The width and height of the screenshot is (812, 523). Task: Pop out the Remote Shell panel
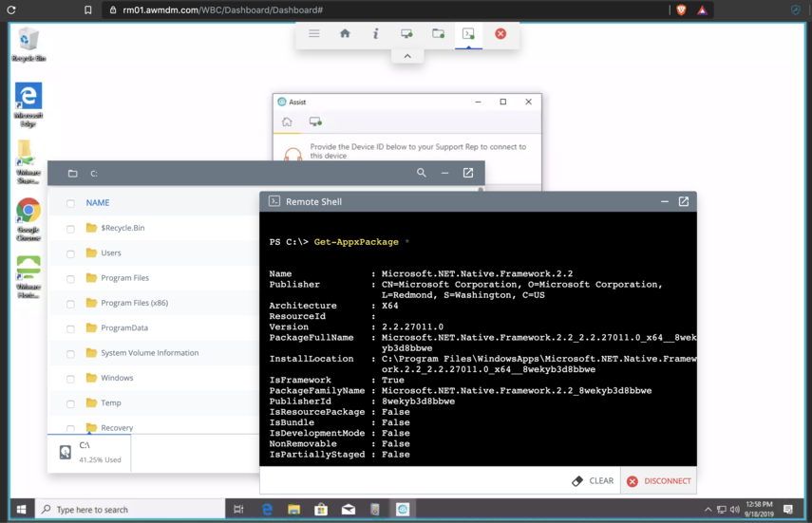[x=684, y=201]
